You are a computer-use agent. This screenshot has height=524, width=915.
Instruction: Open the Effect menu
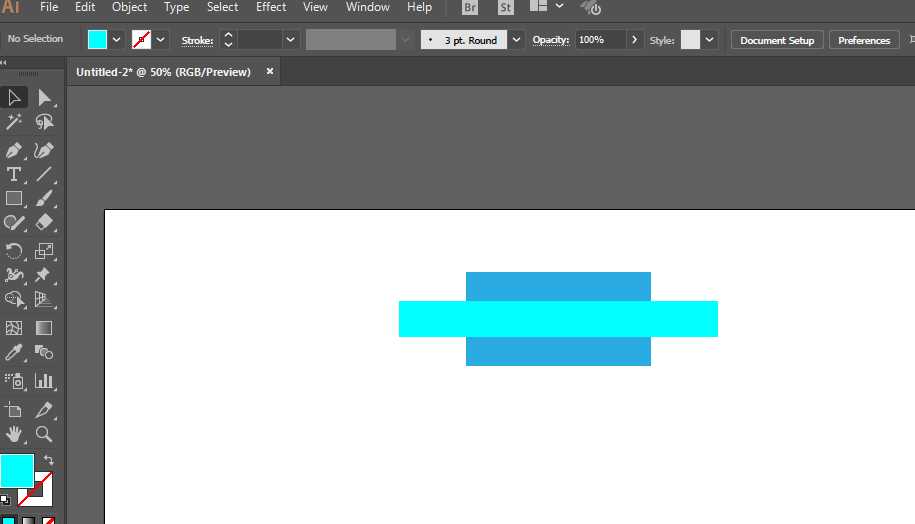(x=271, y=7)
